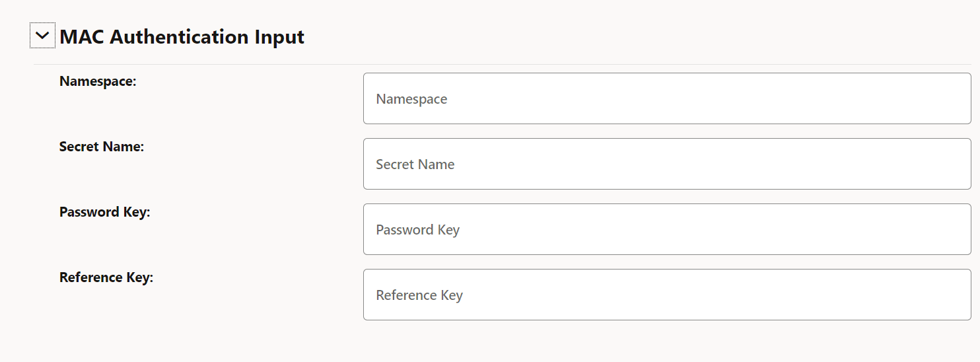The height and width of the screenshot is (362, 980).
Task: Click the Secret Name placeholder text
Action: (415, 164)
